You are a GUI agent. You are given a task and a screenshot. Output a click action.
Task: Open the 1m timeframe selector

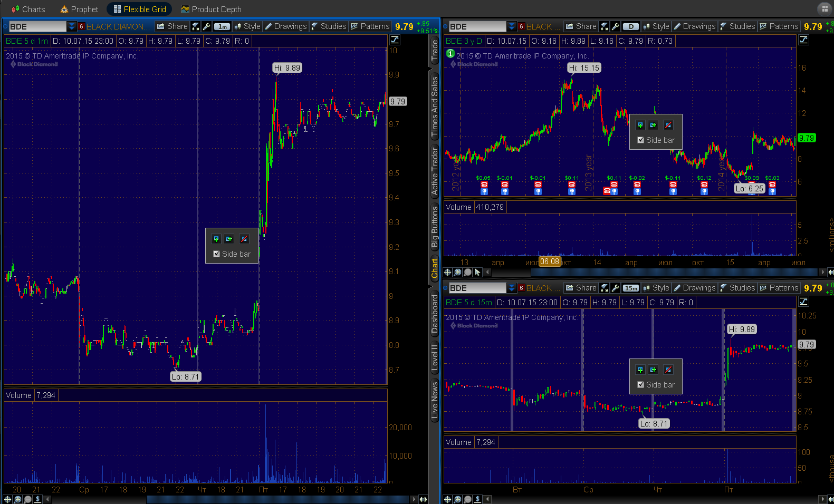pyautogui.click(x=222, y=26)
